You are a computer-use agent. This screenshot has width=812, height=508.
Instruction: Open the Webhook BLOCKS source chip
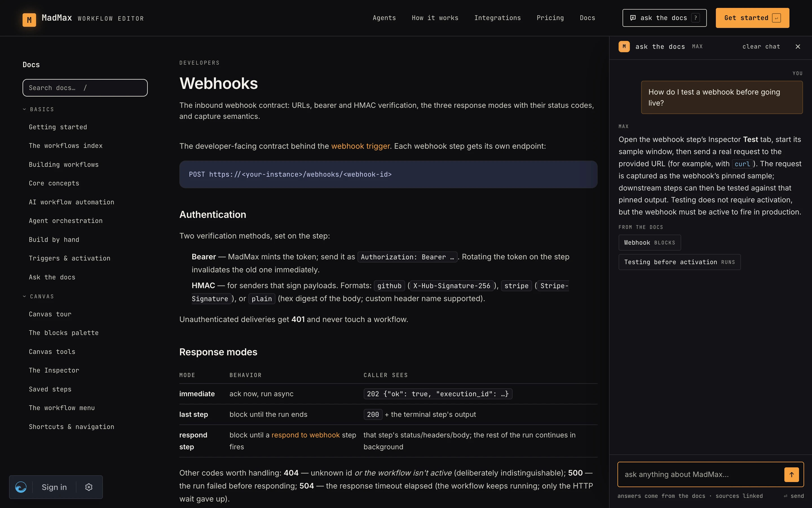[x=649, y=243]
